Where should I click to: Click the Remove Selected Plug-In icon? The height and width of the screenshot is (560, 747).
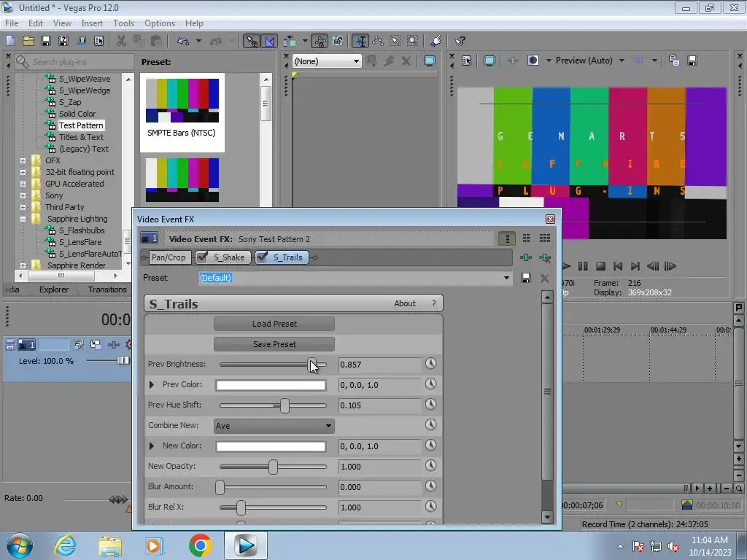[x=544, y=257]
